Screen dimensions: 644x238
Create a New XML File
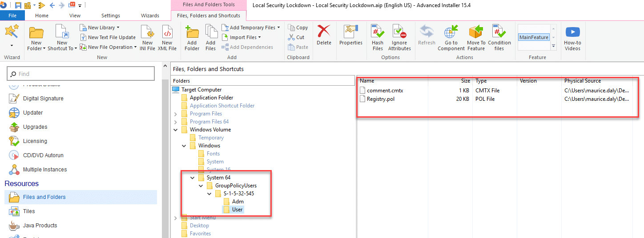167,38
